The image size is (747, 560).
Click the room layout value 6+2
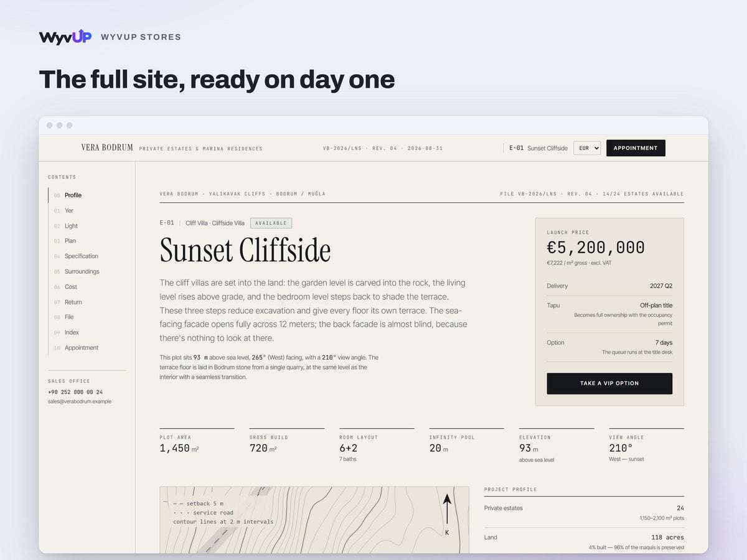(348, 448)
